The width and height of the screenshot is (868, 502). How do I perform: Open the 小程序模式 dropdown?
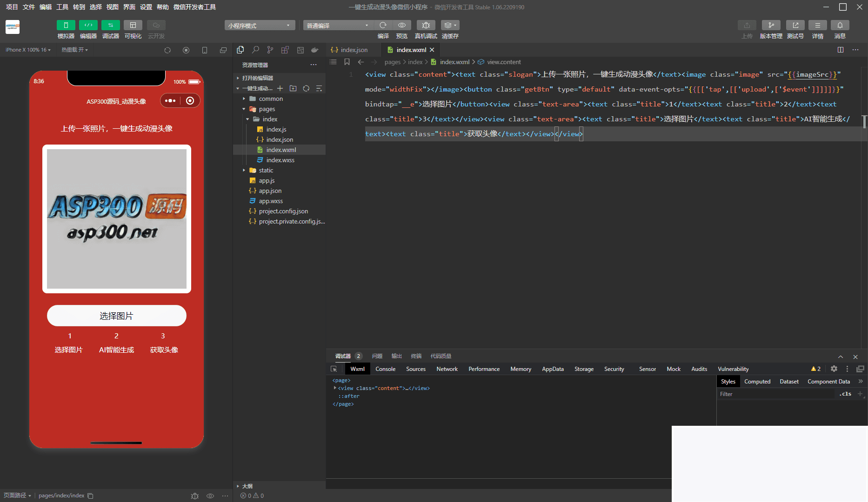tap(260, 26)
